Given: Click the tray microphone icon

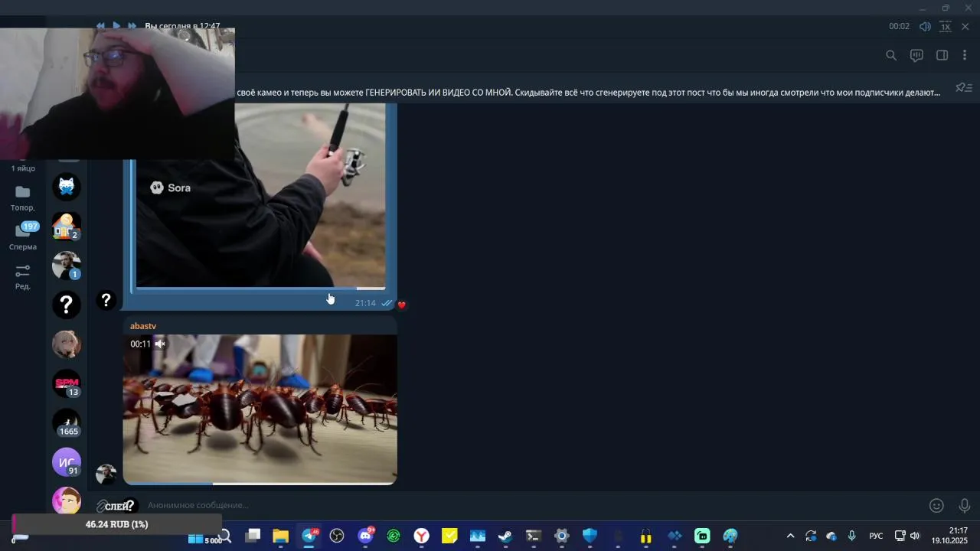Looking at the screenshot, I should (851, 536).
